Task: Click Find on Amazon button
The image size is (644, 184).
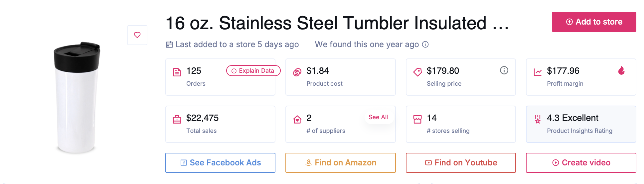Action: tap(341, 163)
